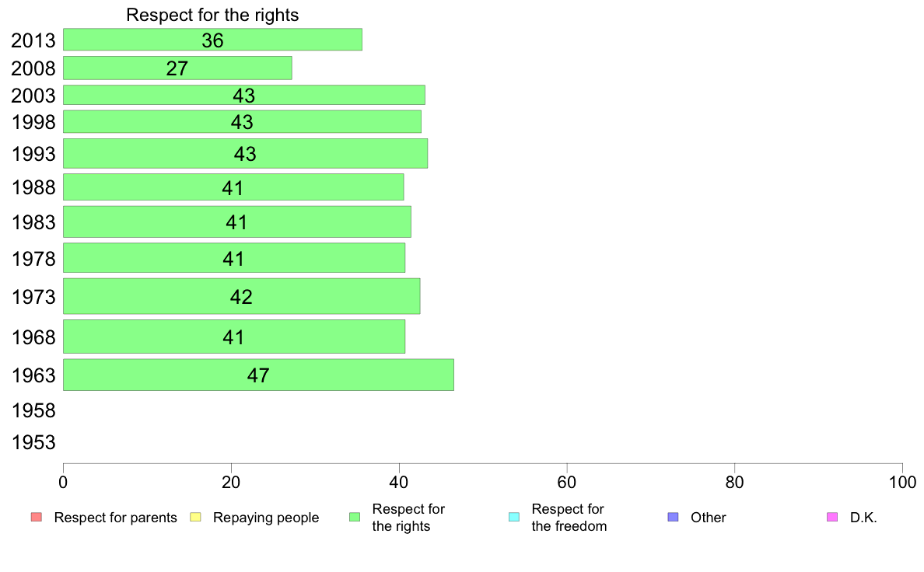The image size is (924, 572).
Task: Click the magenta D.K. legend swatch
Action: (x=832, y=518)
